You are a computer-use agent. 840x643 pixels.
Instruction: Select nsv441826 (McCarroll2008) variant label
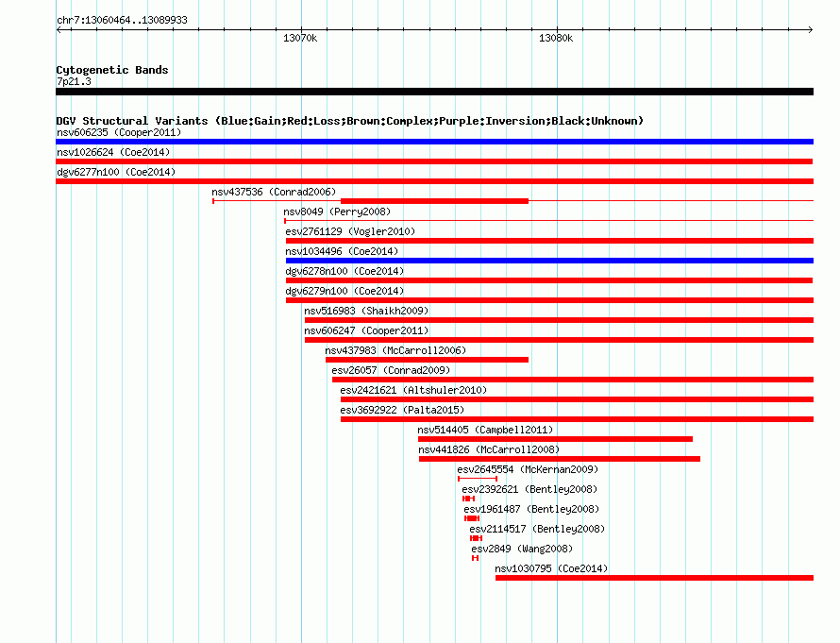[489, 449]
